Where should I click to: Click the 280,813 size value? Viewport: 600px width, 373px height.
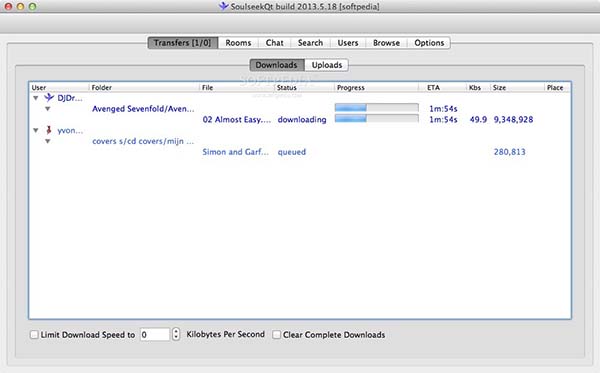(x=509, y=152)
